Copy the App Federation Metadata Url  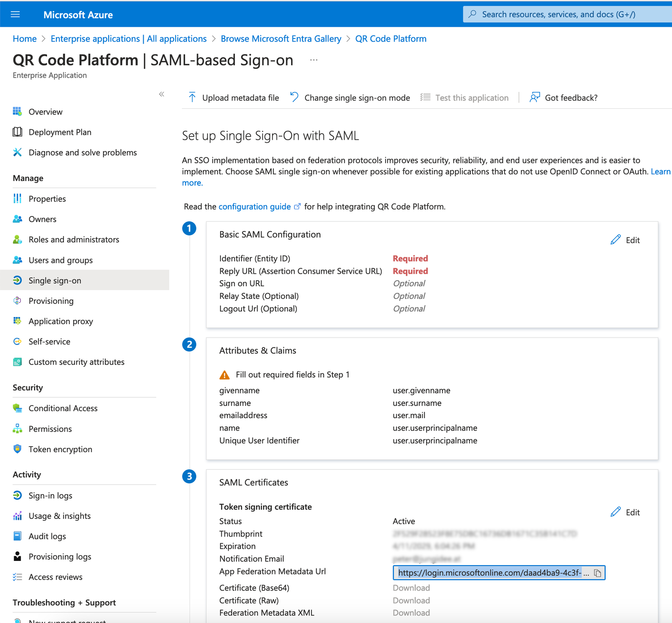tap(597, 573)
